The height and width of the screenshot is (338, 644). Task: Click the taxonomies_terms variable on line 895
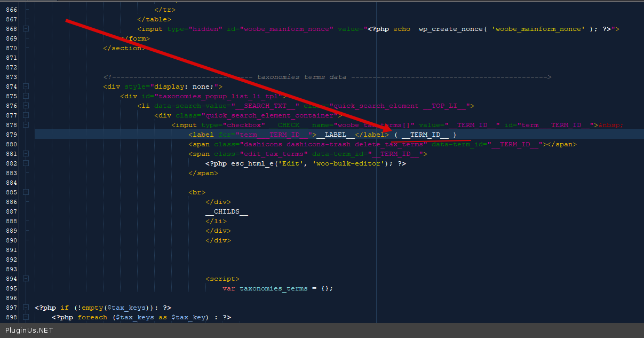(273, 288)
